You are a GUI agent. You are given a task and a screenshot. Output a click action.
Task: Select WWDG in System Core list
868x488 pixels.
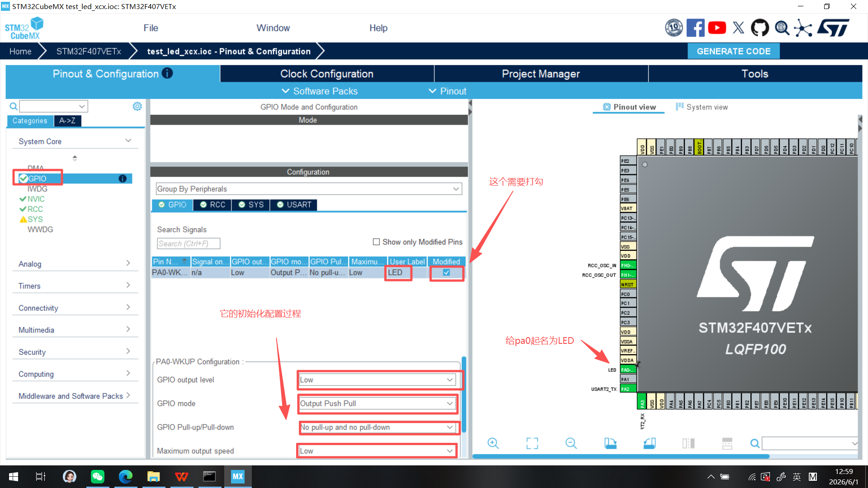[40, 230]
